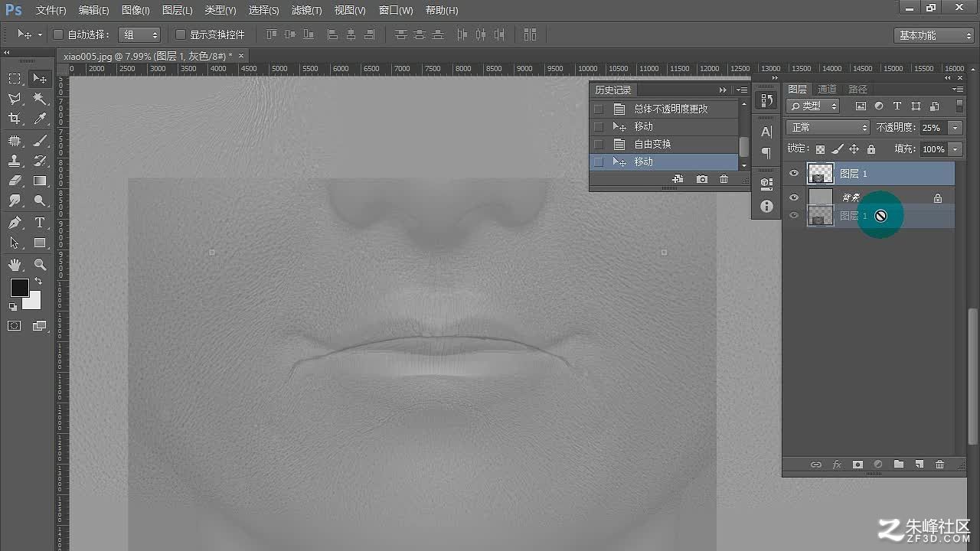
Task: Open the 图像(I) menu
Action: pos(136,11)
